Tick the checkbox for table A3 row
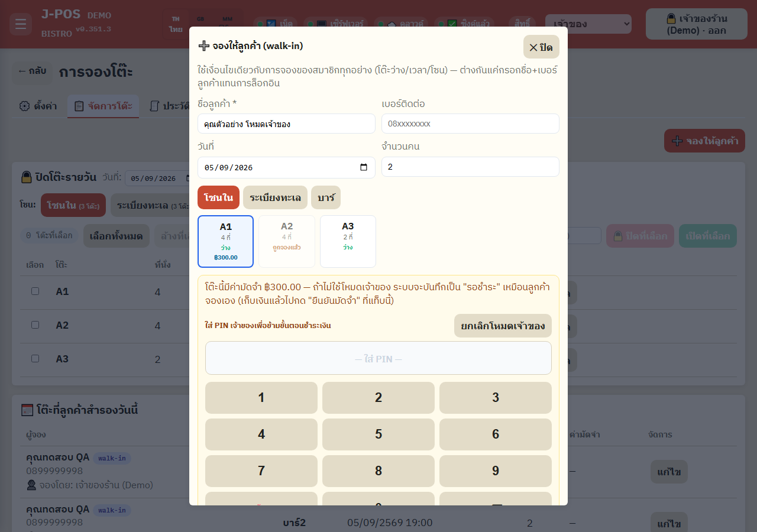 click(35, 359)
